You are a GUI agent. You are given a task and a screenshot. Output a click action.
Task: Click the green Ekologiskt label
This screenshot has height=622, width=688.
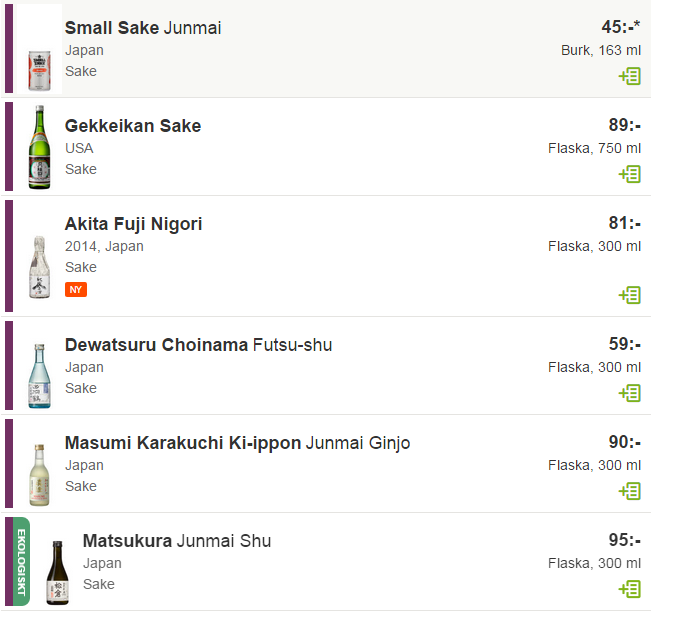(x=21, y=561)
